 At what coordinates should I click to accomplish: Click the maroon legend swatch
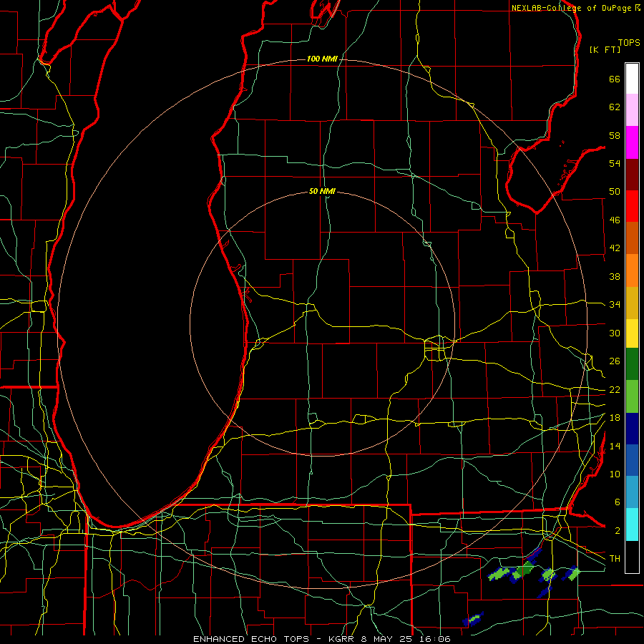pyautogui.click(x=632, y=175)
